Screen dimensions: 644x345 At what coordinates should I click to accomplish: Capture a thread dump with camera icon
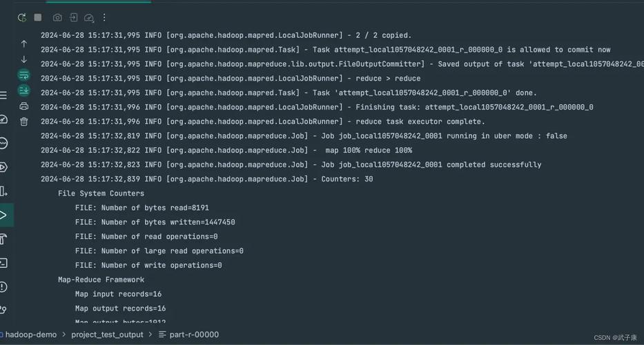point(57,17)
